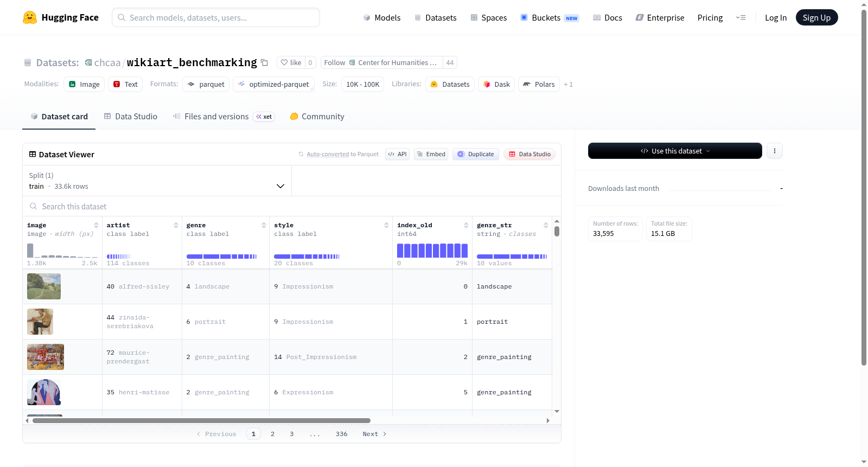Screen dimensions: 868x467
Task: Go to page 3 of the table
Action: [x=291, y=434]
